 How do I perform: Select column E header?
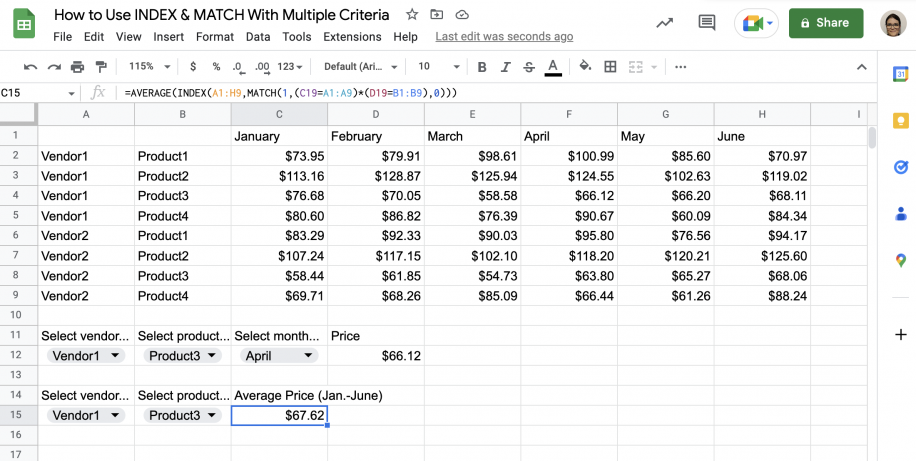point(473,115)
